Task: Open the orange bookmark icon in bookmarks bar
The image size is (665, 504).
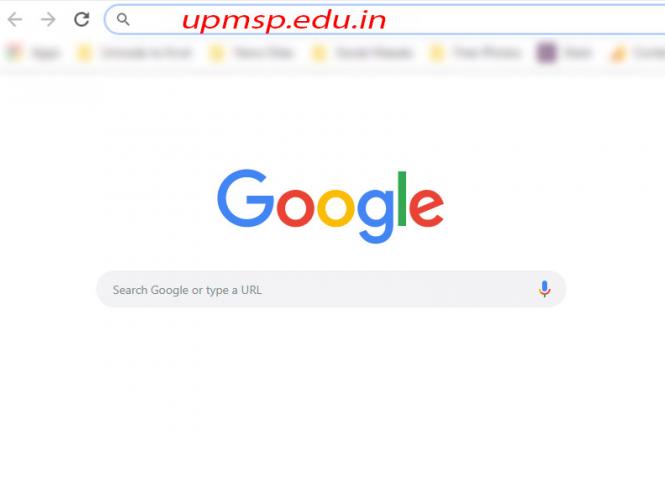Action: click(x=618, y=54)
